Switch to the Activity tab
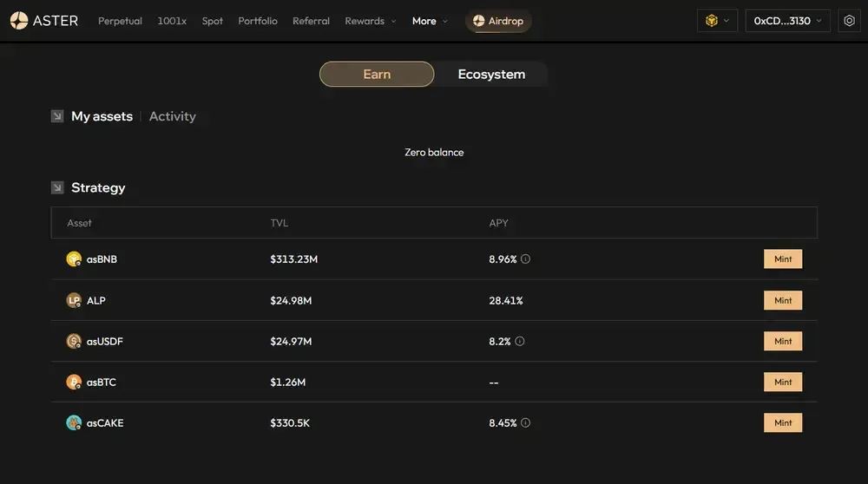 (172, 116)
